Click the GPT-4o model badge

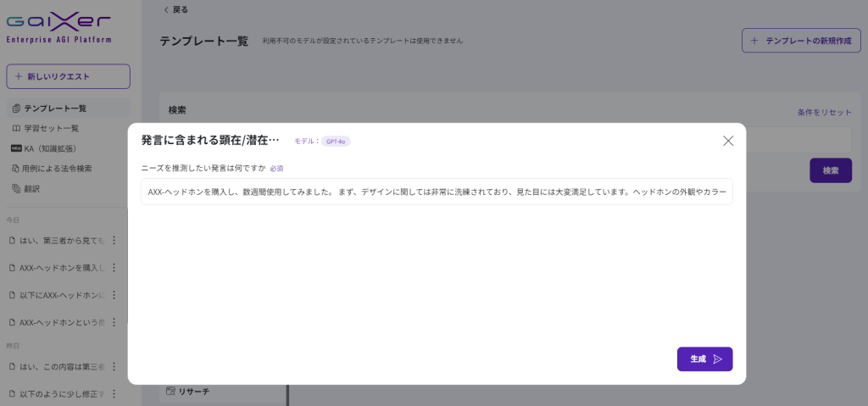click(336, 142)
